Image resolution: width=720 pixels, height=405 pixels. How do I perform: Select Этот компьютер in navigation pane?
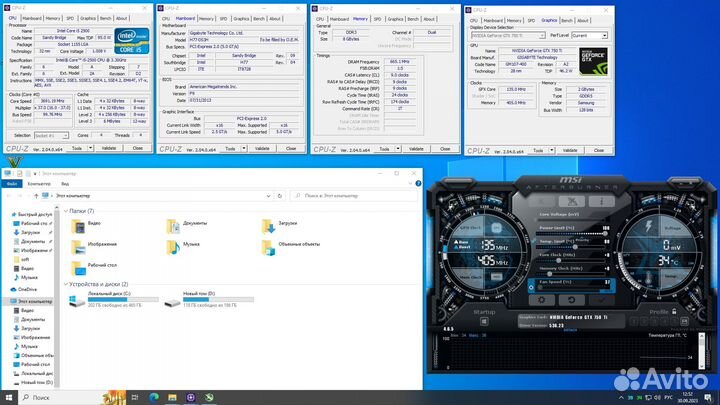point(30,302)
